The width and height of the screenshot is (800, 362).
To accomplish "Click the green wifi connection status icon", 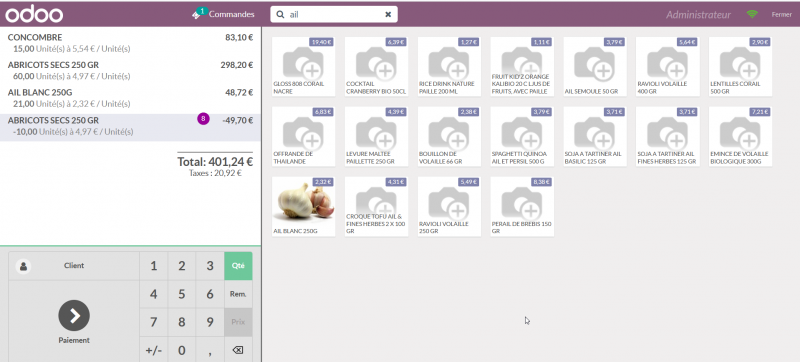I will [x=752, y=15].
